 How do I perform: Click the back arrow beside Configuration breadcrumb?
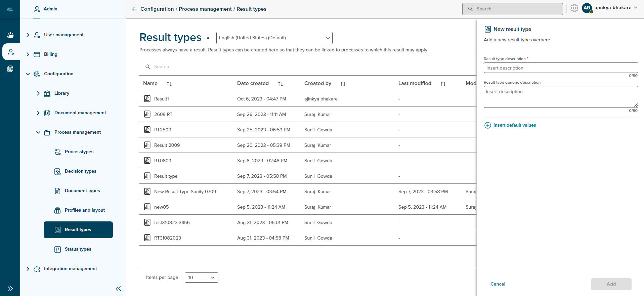pos(135,9)
